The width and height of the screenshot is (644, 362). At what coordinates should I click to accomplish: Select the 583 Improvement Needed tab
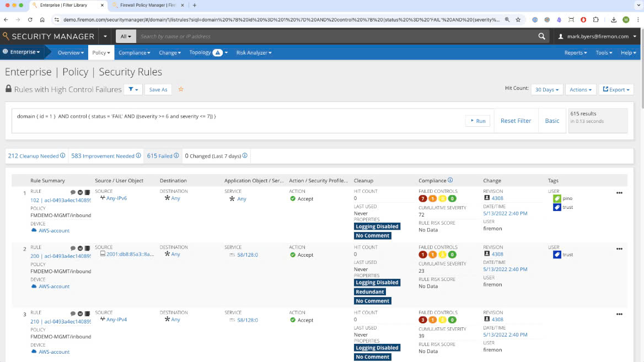coord(106,156)
